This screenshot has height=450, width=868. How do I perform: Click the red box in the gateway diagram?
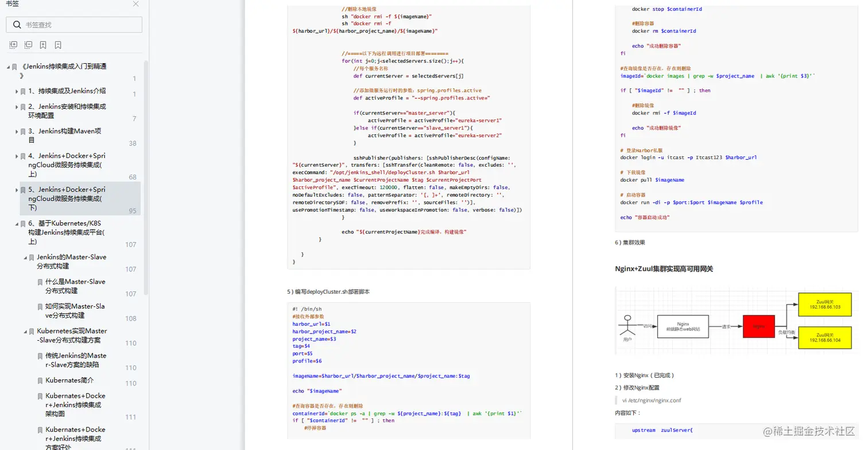(x=758, y=326)
